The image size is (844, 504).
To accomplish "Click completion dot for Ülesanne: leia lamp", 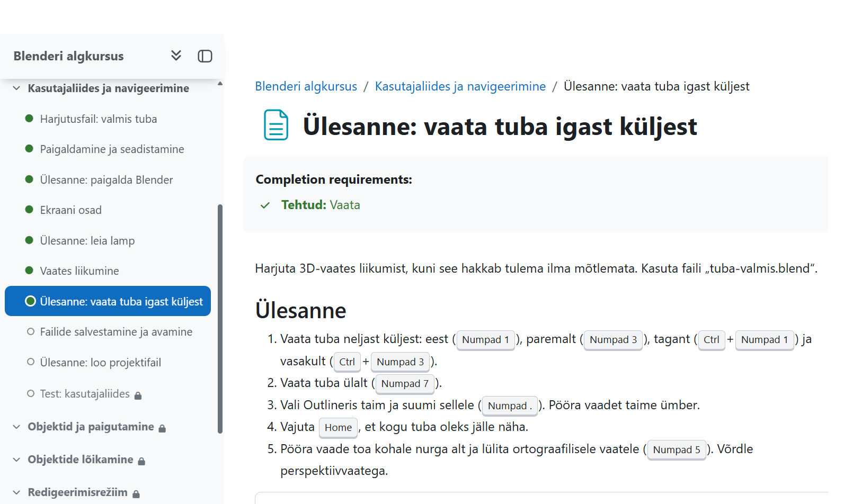I will click(30, 240).
